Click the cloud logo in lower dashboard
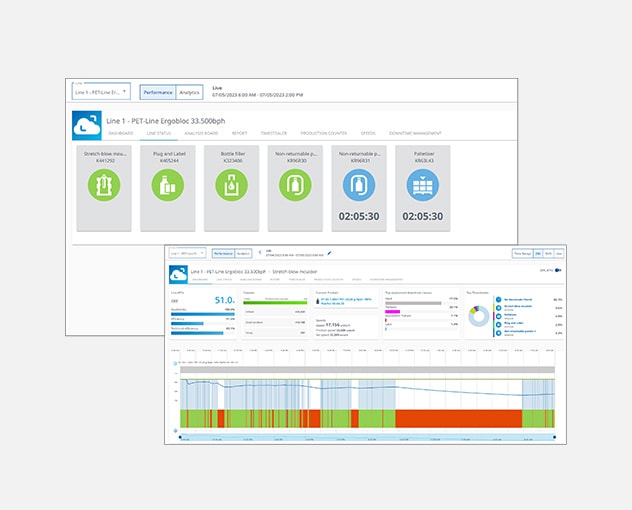Image resolution: width=632 pixels, height=510 pixels. (180, 273)
